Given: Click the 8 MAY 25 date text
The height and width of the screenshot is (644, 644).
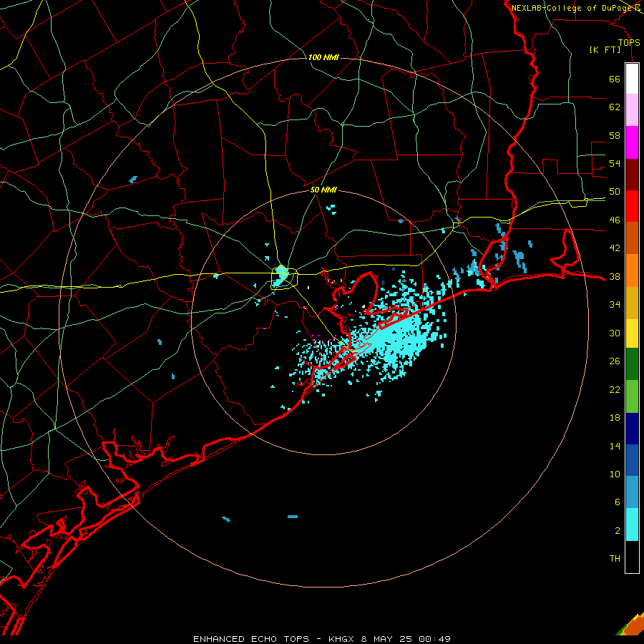Looking at the screenshot, I should 386,639.
